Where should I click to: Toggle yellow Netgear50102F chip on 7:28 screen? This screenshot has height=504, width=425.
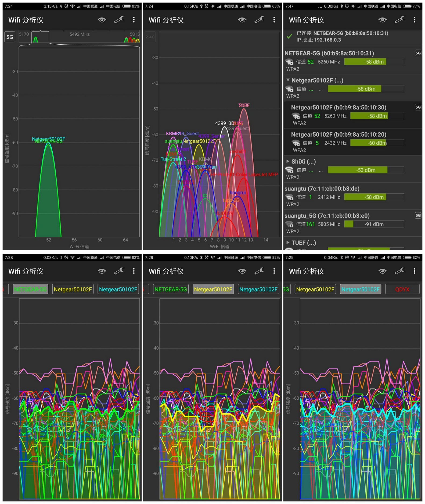(x=73, y=289)
